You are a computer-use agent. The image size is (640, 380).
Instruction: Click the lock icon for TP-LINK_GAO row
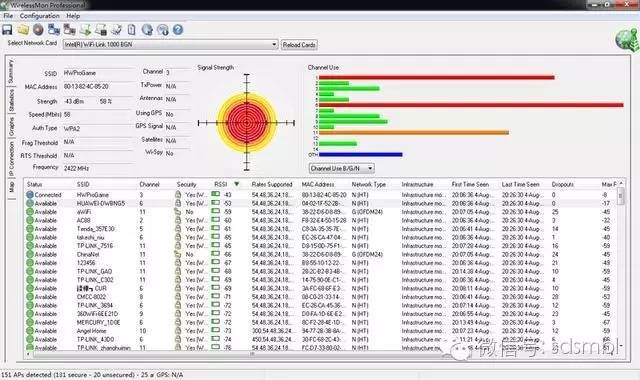tap(178, 271)
